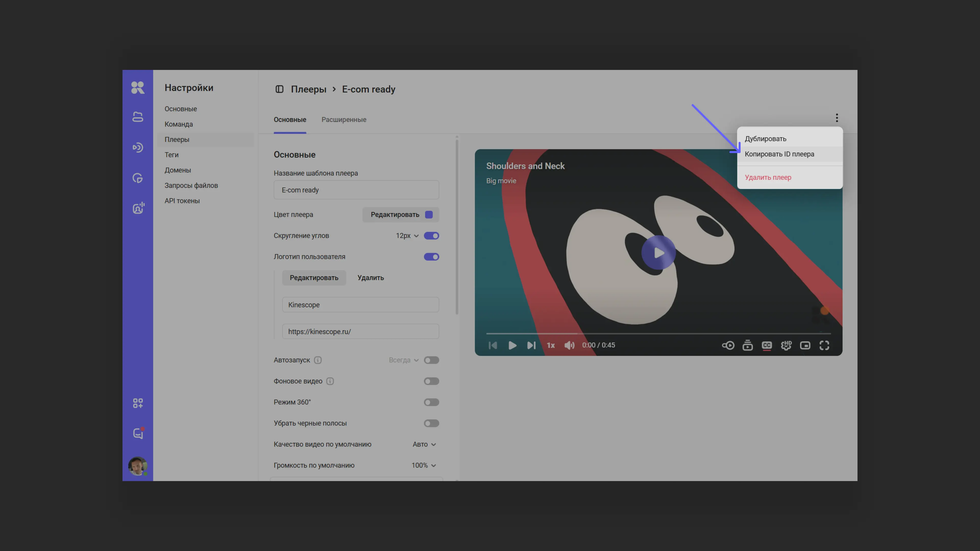Select Копировать ID плеера menu item
The width and height of the screenshot is (980, 551).
click(x=779, y=154)
